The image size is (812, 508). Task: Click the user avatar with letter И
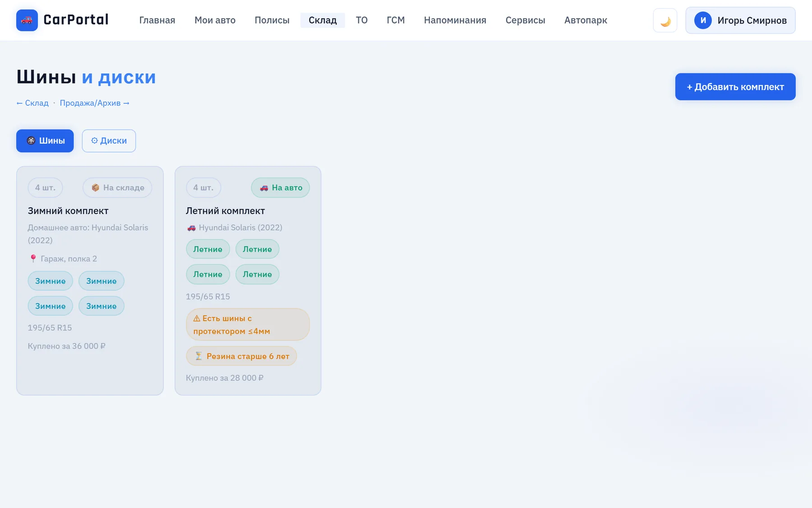click(x=703, y=20)
